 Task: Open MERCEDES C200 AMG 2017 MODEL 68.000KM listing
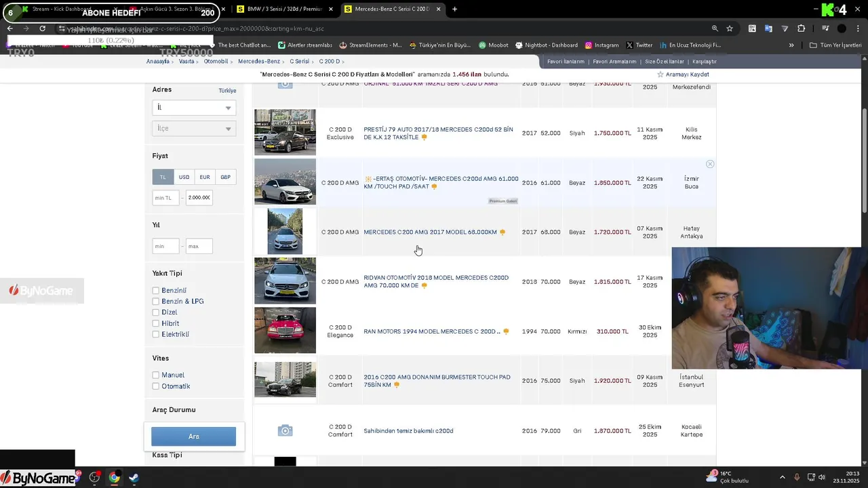click(430, 232)
